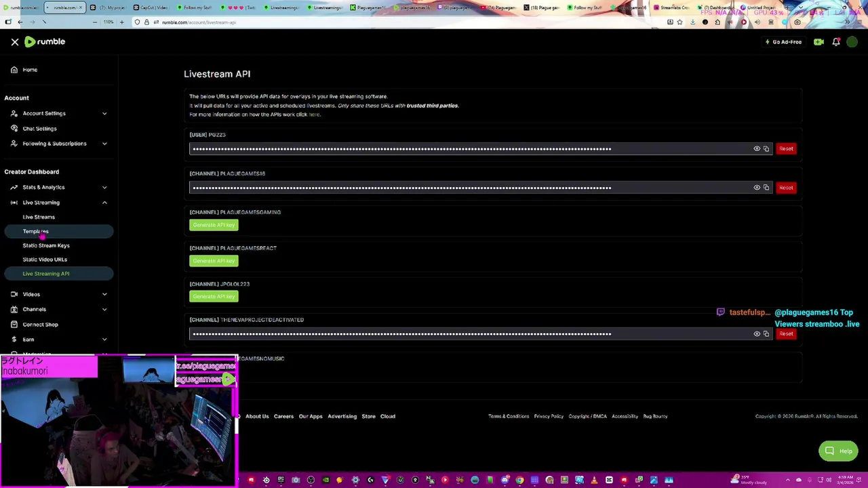Viewport: 868px width, 488px height.
Task: Reset the USER PG223 API key
Action: [786, 149]
